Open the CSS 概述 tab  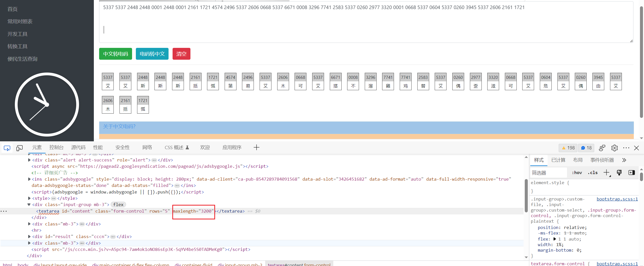tap(177, 148)
